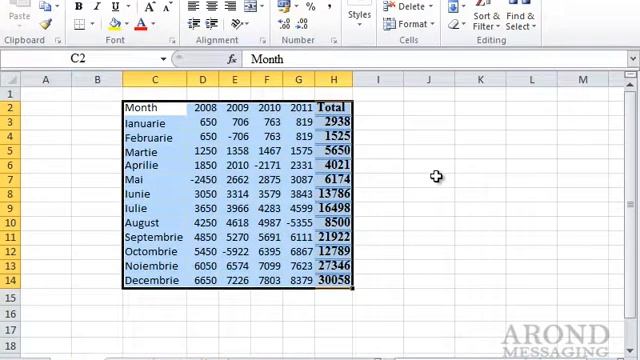Open the Borders dropdown arrow
Screen dimensions: 640x360
click(x=93, y=24)
